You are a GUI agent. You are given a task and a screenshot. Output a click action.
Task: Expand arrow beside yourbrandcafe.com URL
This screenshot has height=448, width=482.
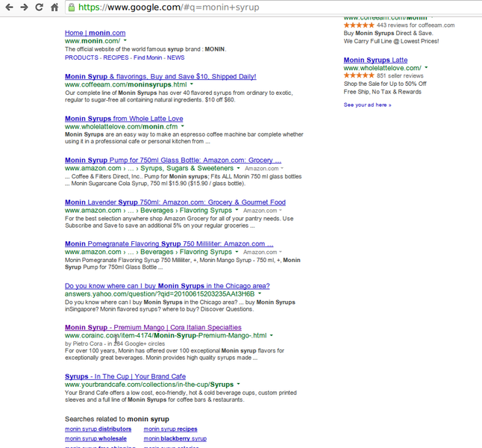tap(238, 385)
